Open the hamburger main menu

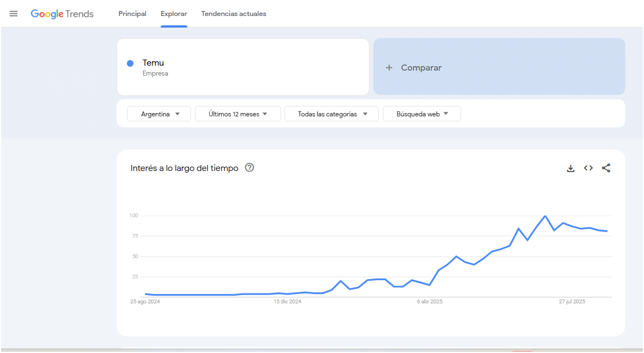click(14, 14)
